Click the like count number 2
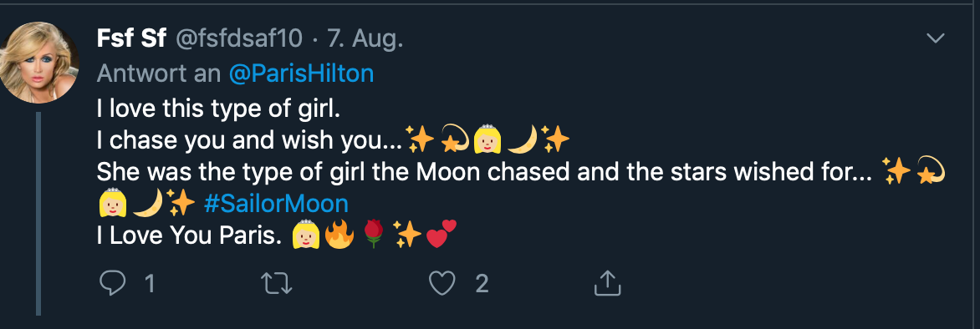This screenshot has width=980, height=329. pyautogui.click(x=482, y=285)
